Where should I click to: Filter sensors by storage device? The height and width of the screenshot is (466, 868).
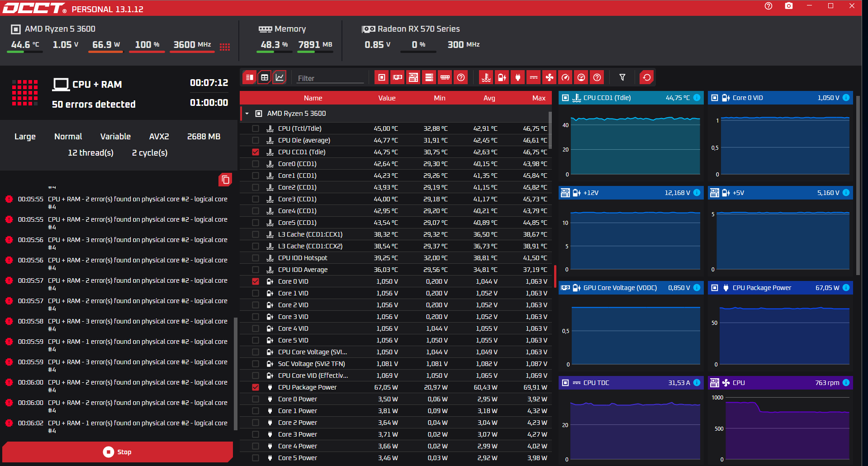(429, 77)
